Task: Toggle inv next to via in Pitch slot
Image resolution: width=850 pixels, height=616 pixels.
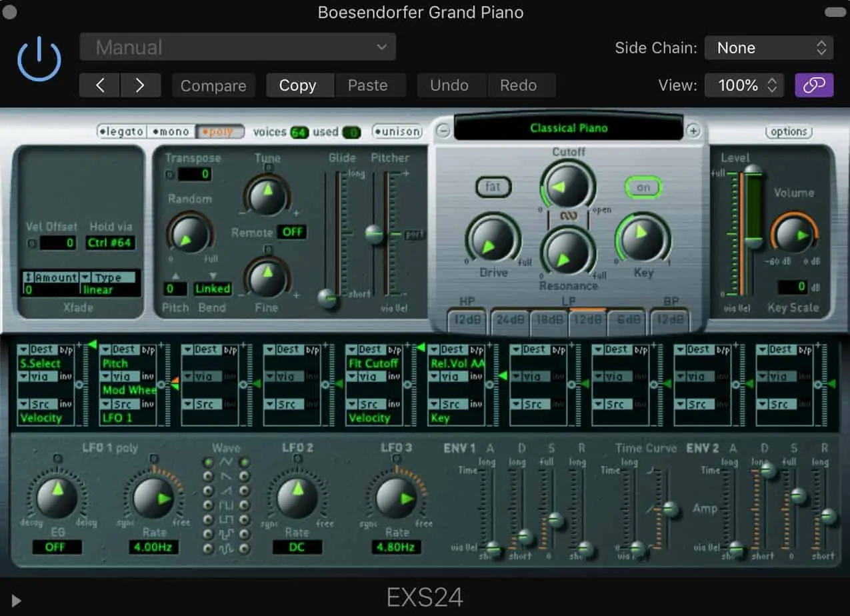Action: coord(149,377)
